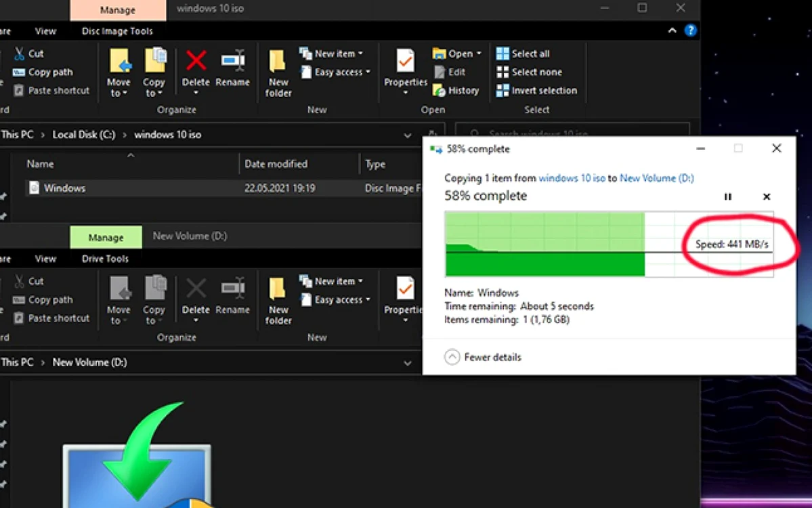Click New Volume (D:) breadcrumb segment

click(89, 362)
